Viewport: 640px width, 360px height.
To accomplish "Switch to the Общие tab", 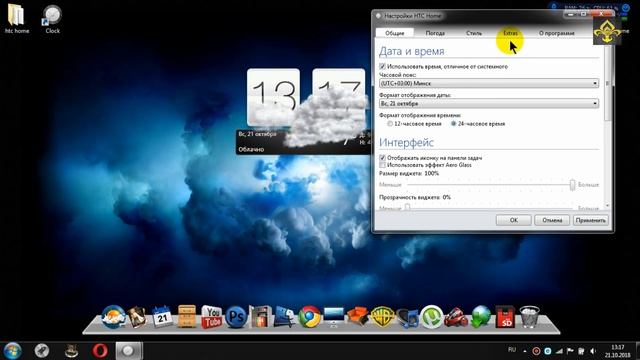I will tap(394, 33).
